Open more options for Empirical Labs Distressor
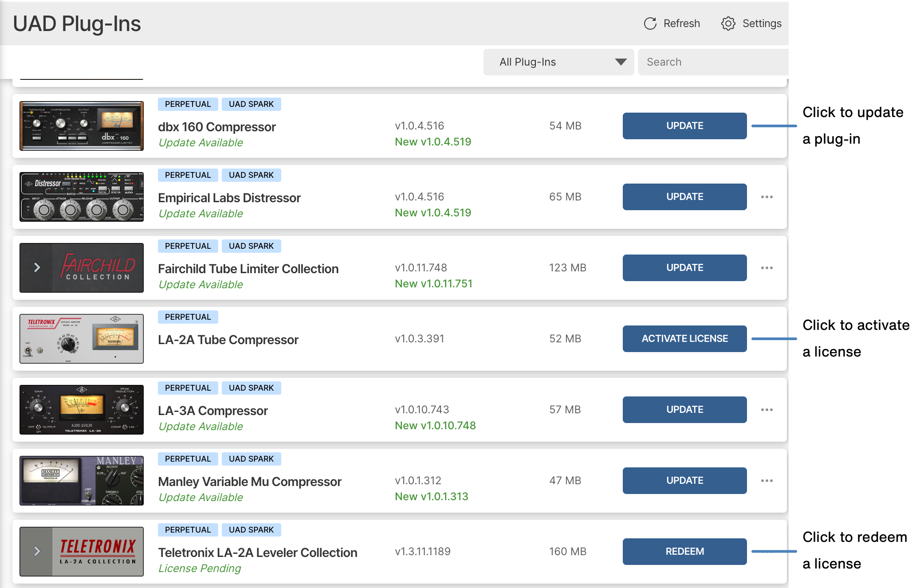Image resolution: width=912 pixels, height=588 pixels. [767, 197]
